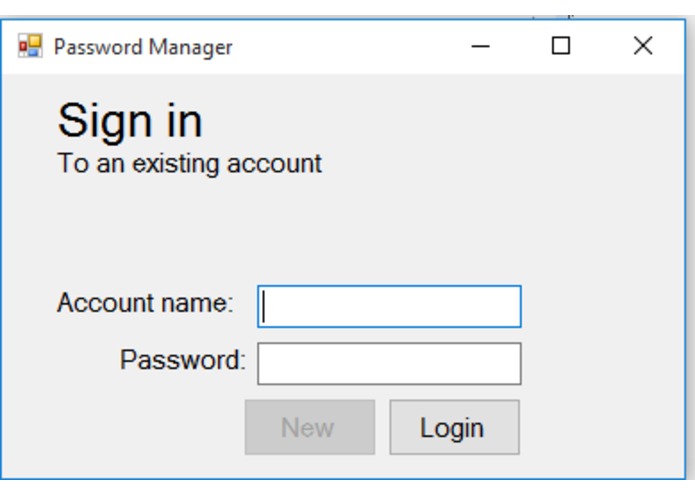This screenshot has width=695, height=494.
Task: Maximize the Password Manager window
Action: pyautogui.click(x=561, y=46)
